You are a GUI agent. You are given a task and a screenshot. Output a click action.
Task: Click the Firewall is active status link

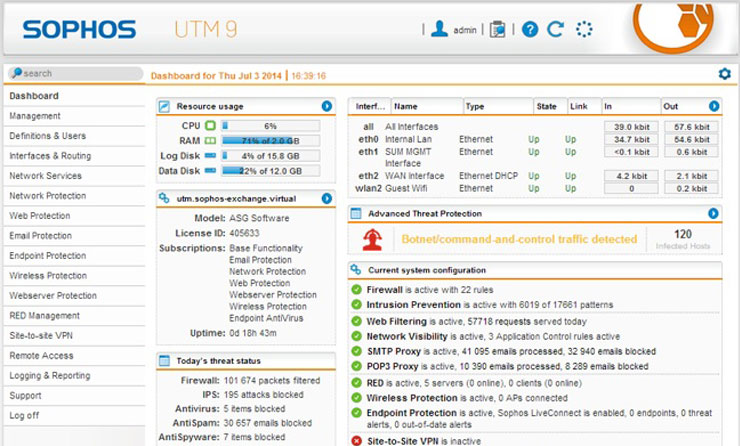[x=430, y=290]
